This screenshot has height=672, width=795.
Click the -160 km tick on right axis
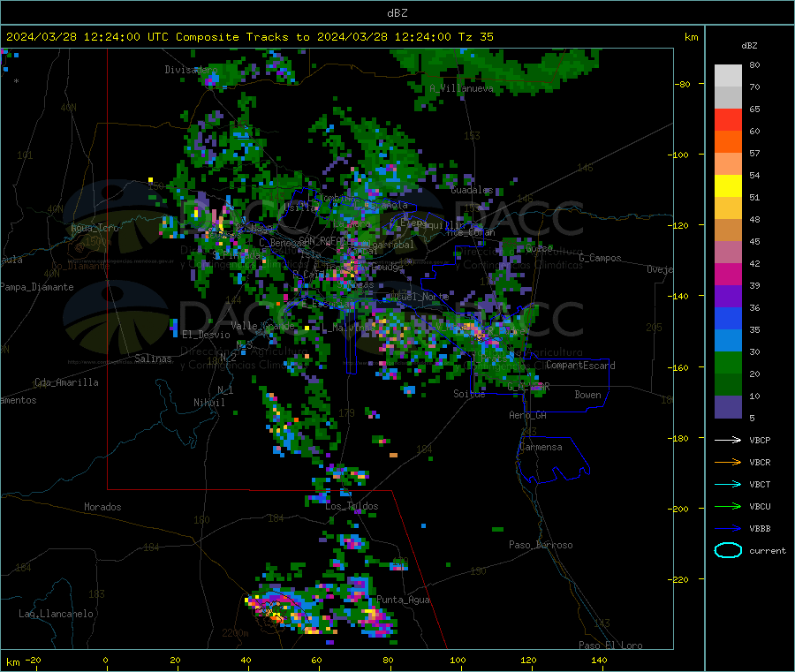[x=679, y=367]
